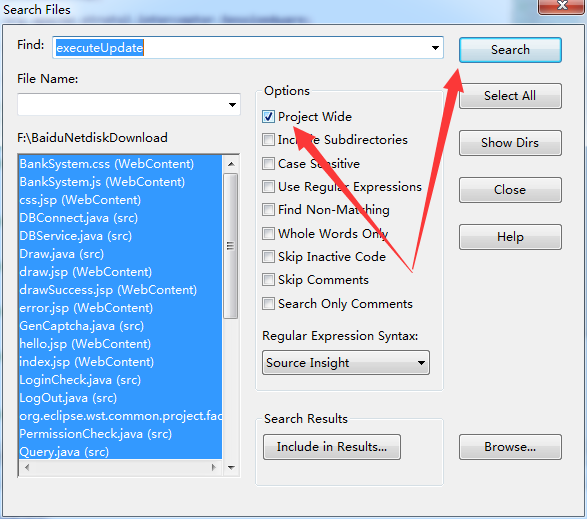The height and width of the screenshot is (519, 587).
Task: Select drawSuccess.jsp (WebContent) file
Action: [x=120, y=290]
